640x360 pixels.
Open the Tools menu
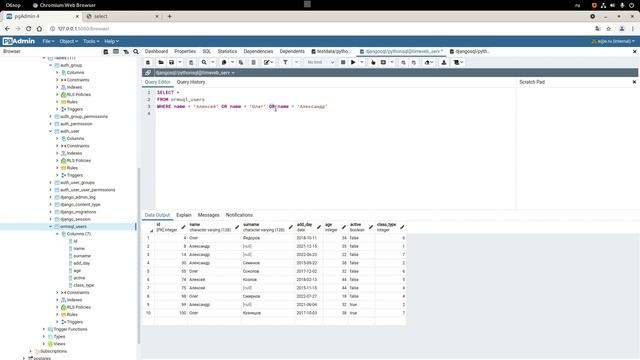91,41
